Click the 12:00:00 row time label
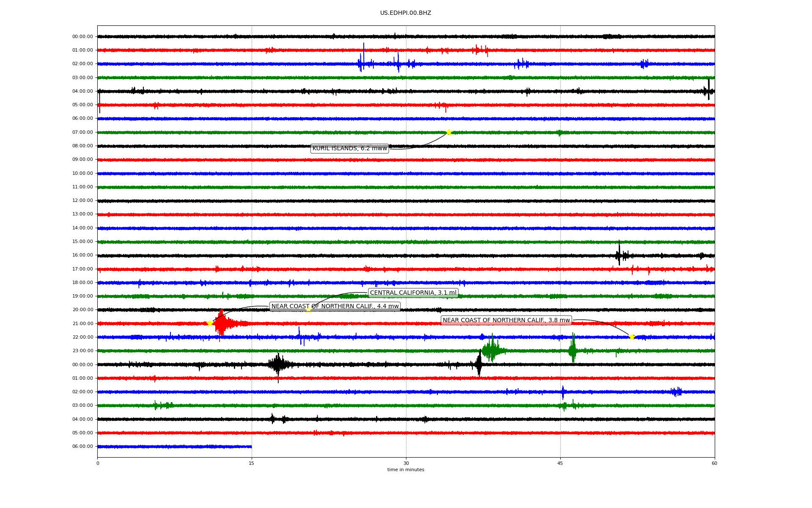The image size is (812, 508). (82, 201)
